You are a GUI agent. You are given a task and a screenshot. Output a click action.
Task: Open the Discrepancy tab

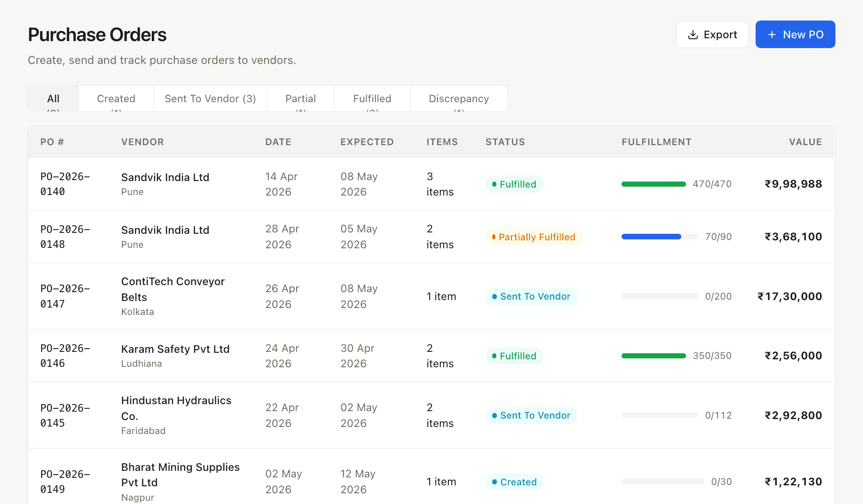click(x=459, y=98)
